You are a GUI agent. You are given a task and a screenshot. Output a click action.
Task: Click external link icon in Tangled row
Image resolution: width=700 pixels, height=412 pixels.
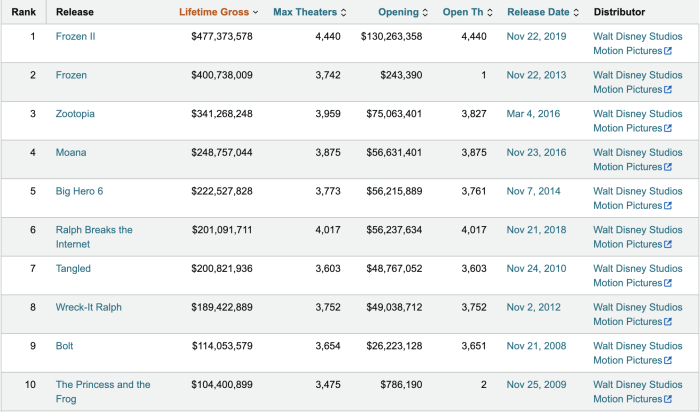pyautogui.click(x=668, y=283)
